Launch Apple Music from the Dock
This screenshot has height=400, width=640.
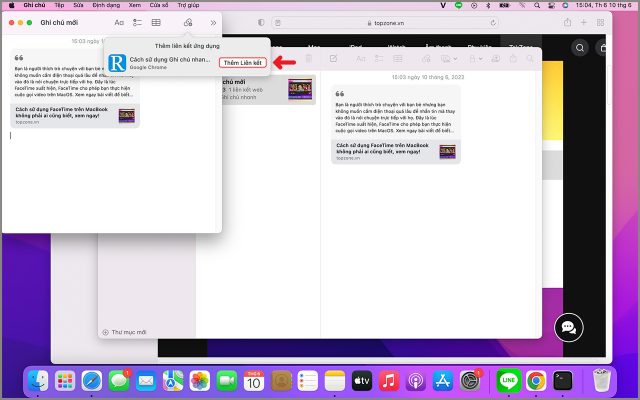389,381
